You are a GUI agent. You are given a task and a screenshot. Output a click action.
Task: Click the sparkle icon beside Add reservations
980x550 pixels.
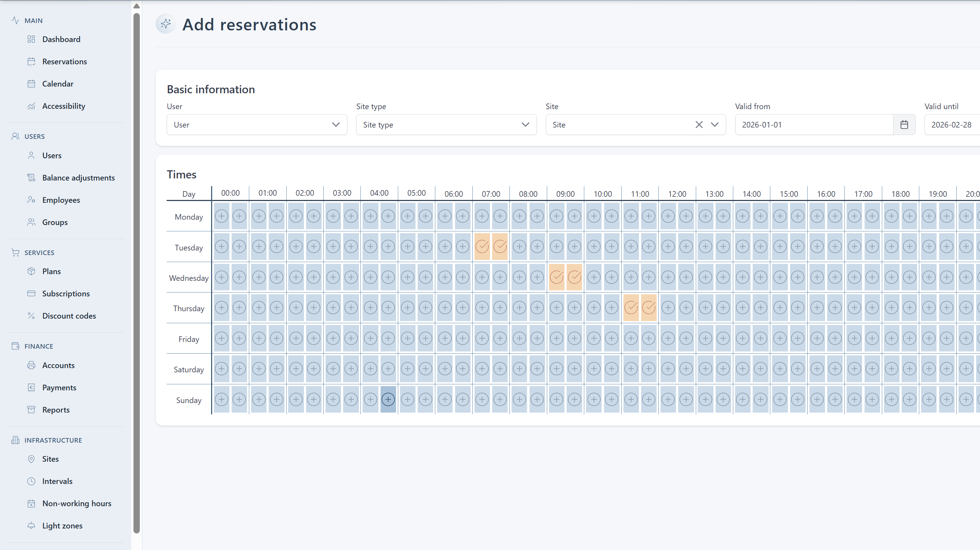[166, 24]
